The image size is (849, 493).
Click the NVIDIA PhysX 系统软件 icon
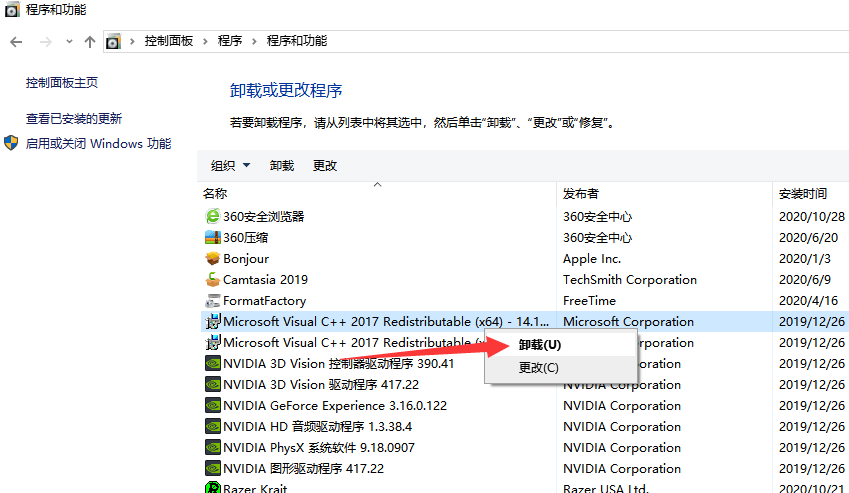pos(212,447)
